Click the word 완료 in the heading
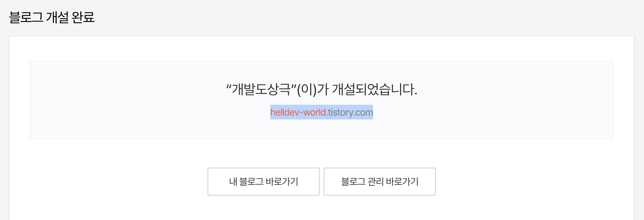 coord(83,17)
